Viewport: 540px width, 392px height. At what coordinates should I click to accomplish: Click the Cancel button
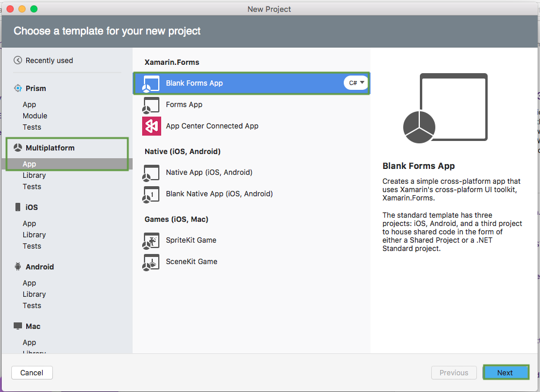32,372
